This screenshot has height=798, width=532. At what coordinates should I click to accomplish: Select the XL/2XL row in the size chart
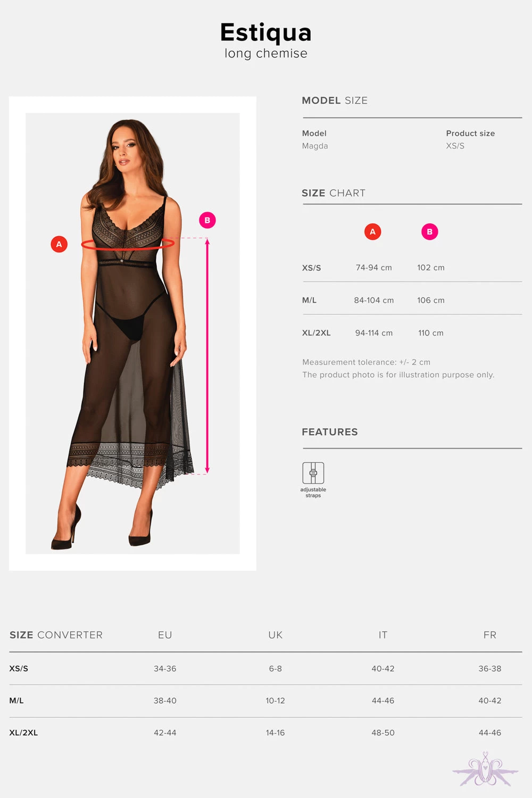coord(412,333)
